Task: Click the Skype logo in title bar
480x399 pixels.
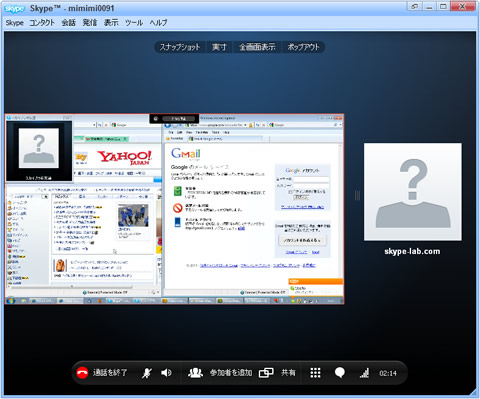Action: coord(15,9)
